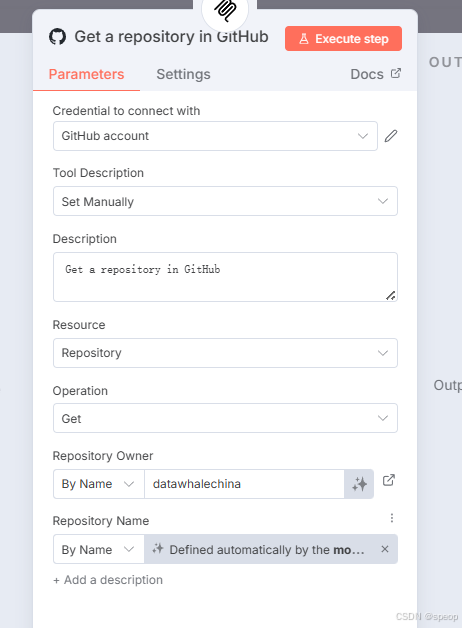Viewport: 462px width, 628px height.
Task: Open the Tool Description Set Manually dropdown
Action: (225, 201)
